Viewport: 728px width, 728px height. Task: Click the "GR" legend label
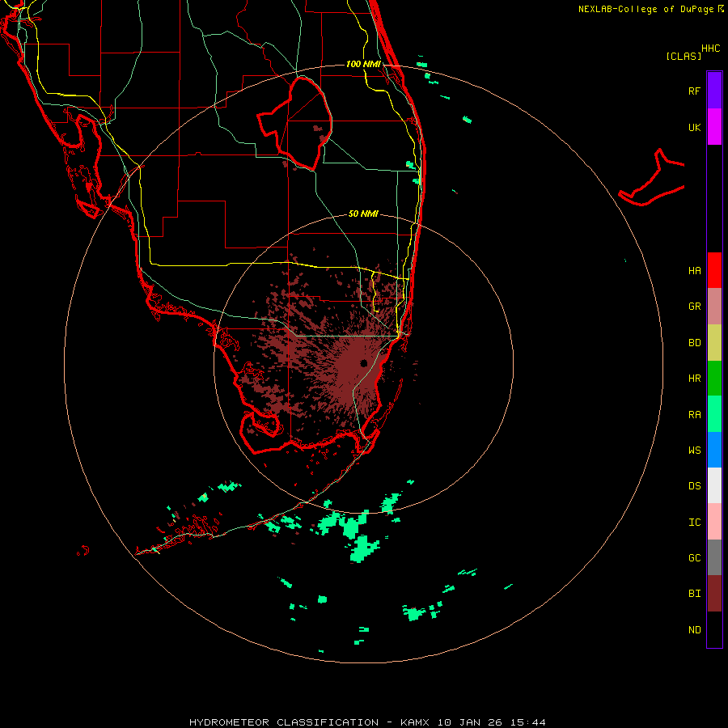tap(694, 307)
